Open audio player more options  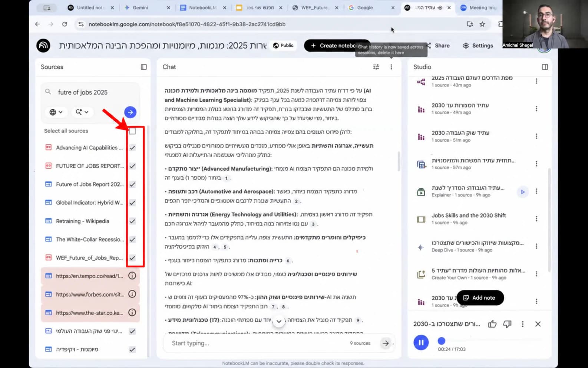coord(523,324)
